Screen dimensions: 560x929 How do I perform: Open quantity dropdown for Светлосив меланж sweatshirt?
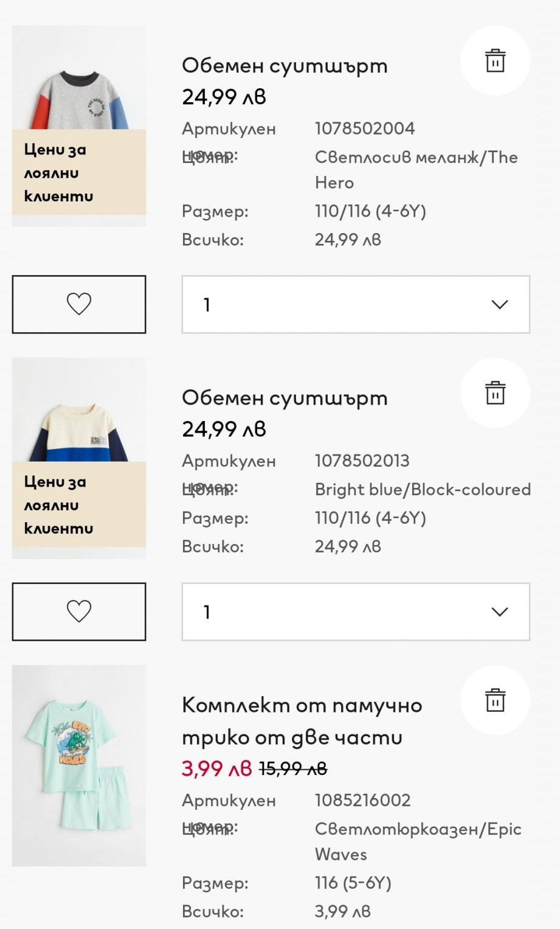click(x=356, y=304)
